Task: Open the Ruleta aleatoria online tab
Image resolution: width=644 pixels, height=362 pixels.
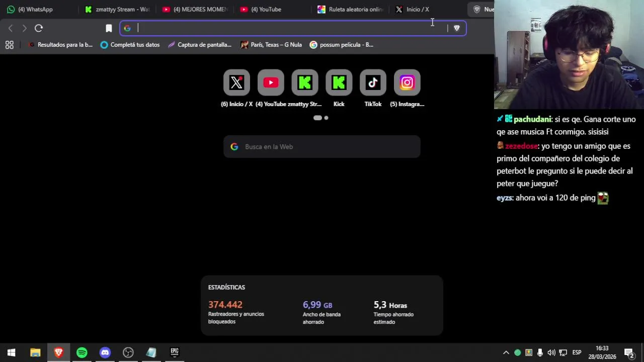Action: pos(351,9)
